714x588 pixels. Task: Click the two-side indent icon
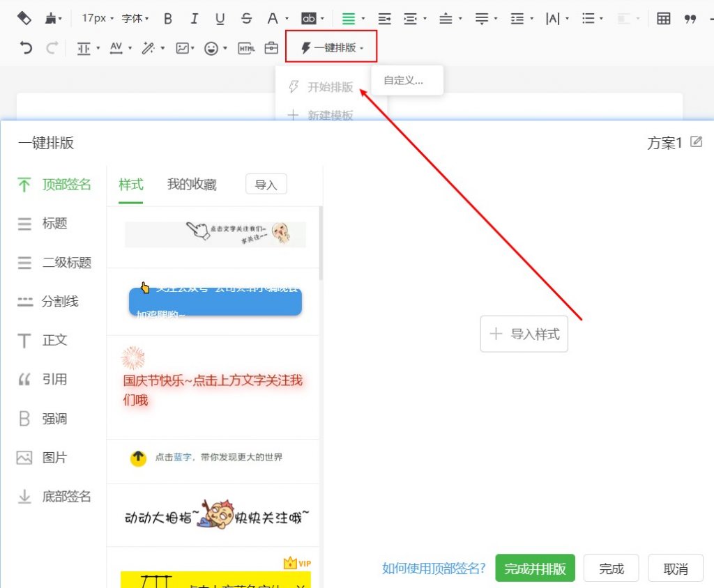click(410, 19)
